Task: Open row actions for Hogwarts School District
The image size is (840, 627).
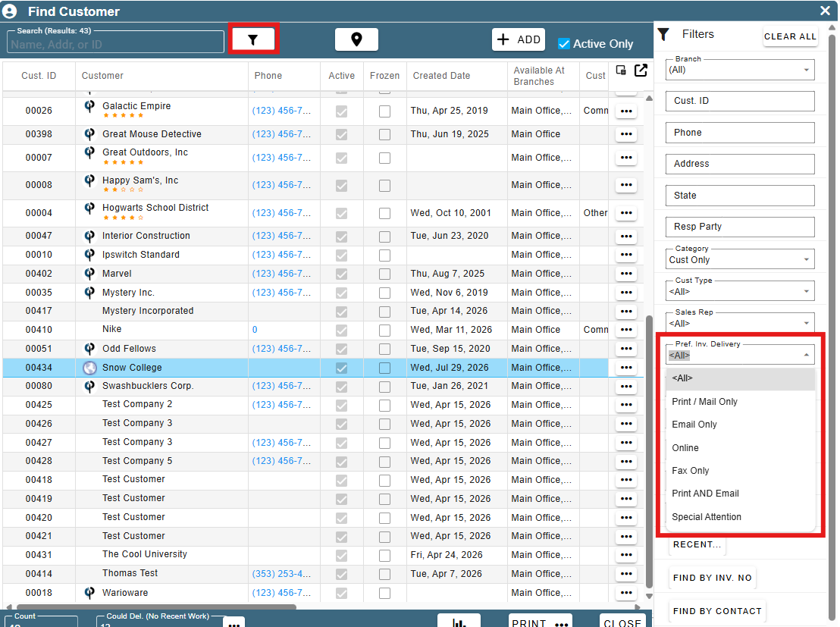Action: click(x=625, y=213)
